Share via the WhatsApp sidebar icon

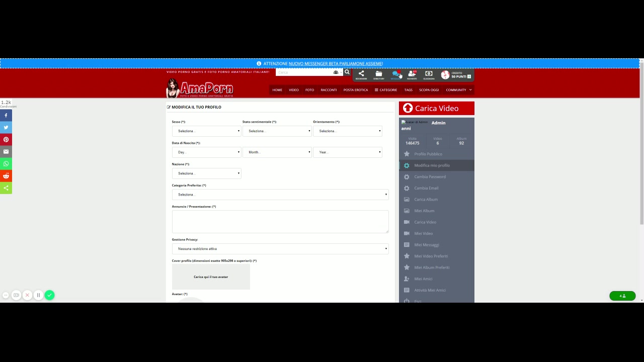click(6, 164)
